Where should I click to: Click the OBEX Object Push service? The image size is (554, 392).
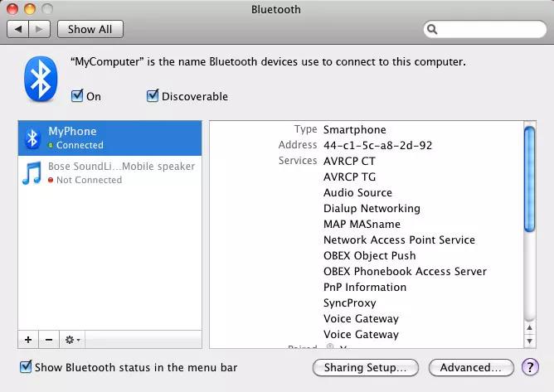(x=370, y=256)
